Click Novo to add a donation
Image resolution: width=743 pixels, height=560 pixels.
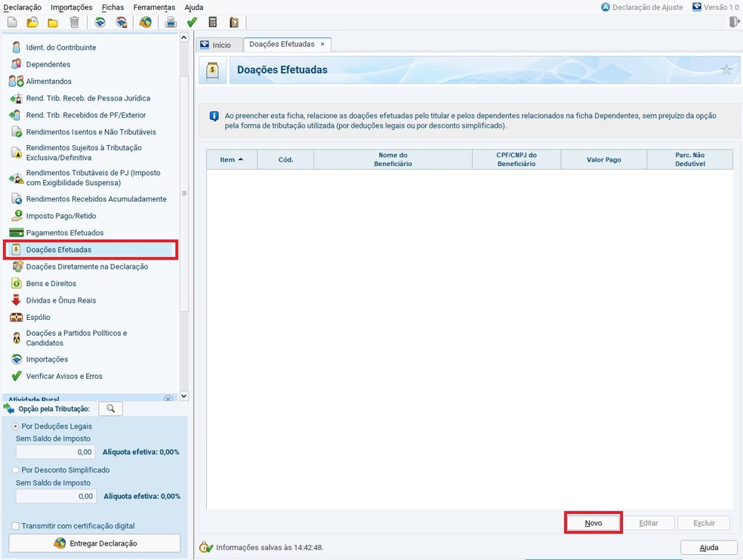coord(593,523)
